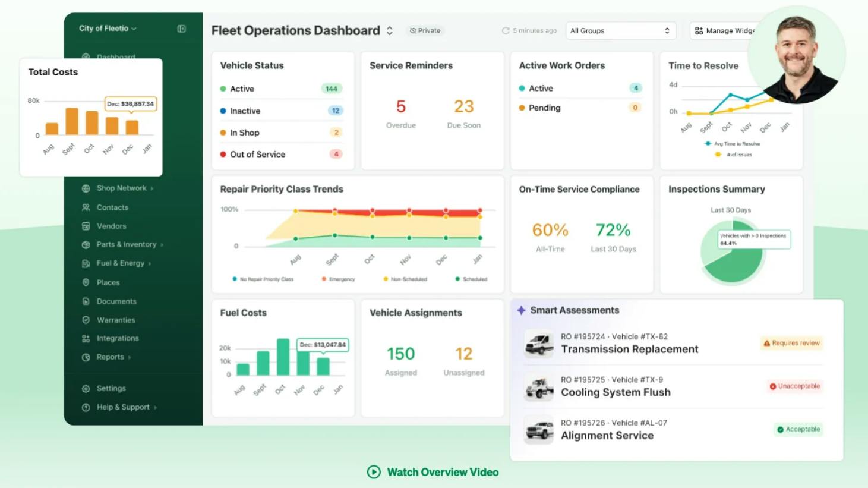Click the Requires review status badge

(x=791, y=343)
